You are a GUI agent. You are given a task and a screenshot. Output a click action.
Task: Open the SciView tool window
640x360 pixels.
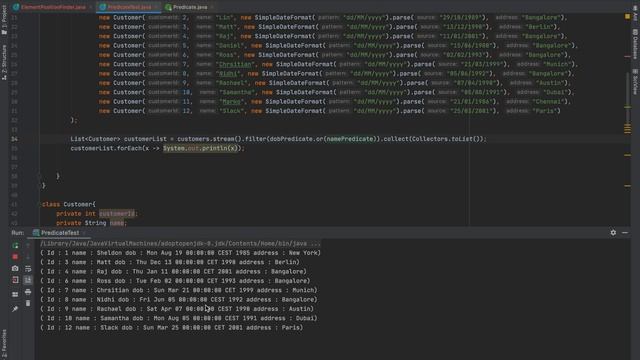click(x=636, y=82)
